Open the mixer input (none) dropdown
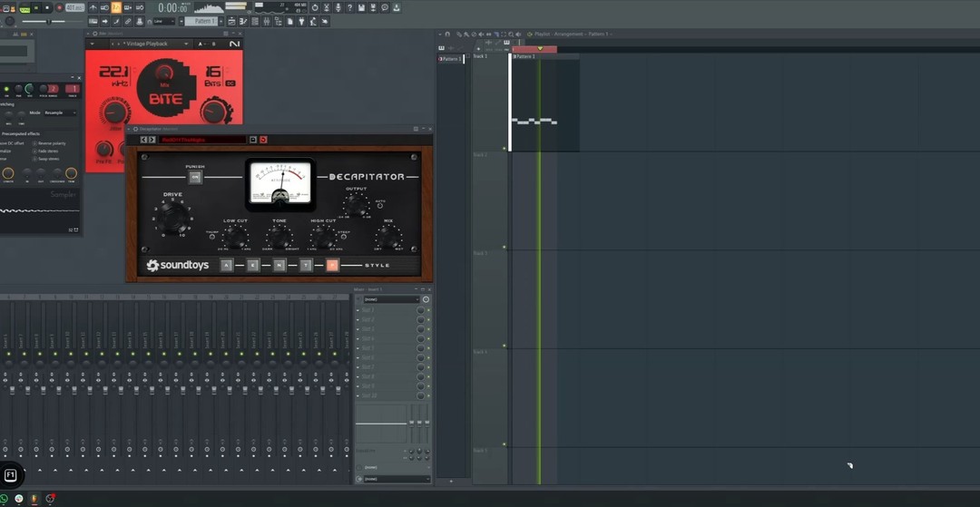This screenshot has width=980, height=507. point(391,299)
